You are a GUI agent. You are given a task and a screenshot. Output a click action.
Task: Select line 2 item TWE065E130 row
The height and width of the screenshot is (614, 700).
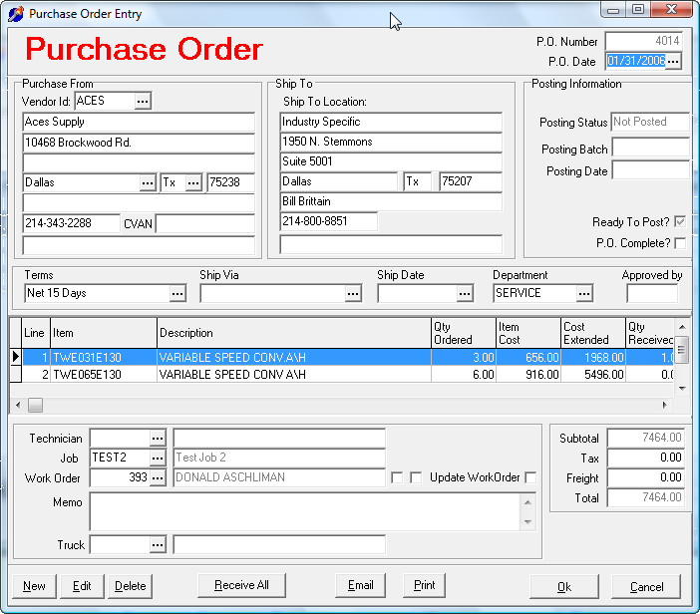(341, 375)
